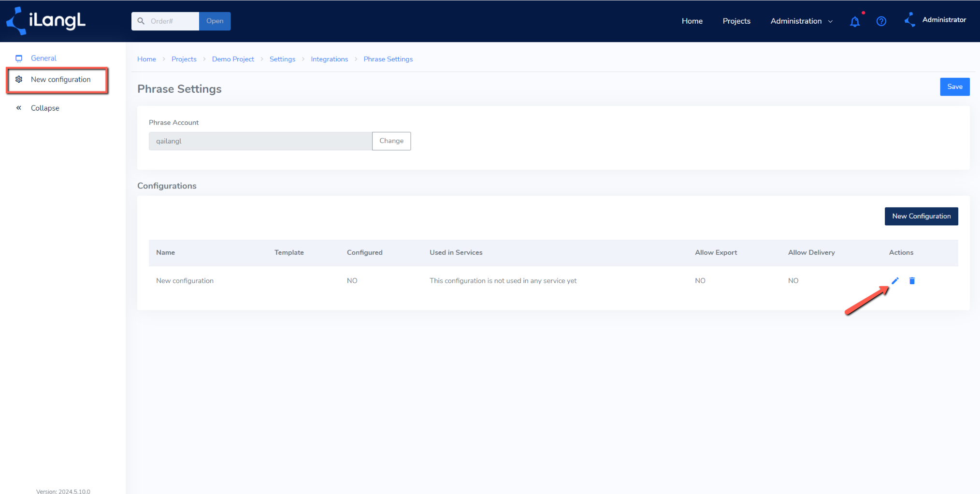The height and width of the screenshot is (494, 980).
Task: Follow the Settings breadcrumb link
Action: [x=282, y=59]
